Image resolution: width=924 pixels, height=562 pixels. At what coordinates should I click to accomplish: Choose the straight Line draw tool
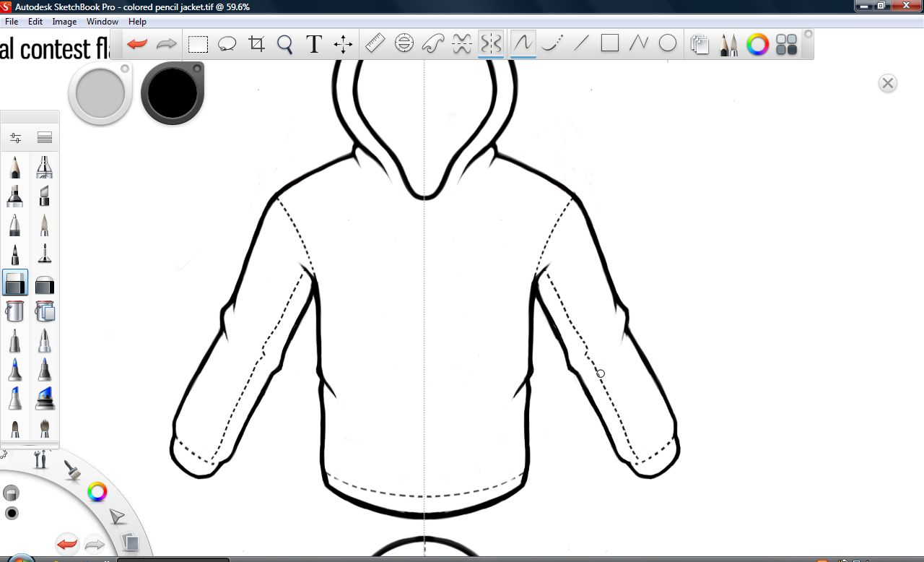[581, 43]
